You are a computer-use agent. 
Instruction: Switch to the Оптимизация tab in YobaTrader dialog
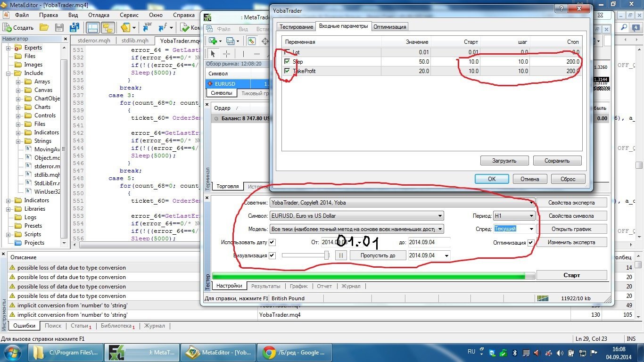pyautogui.click(x=389, y=27)
